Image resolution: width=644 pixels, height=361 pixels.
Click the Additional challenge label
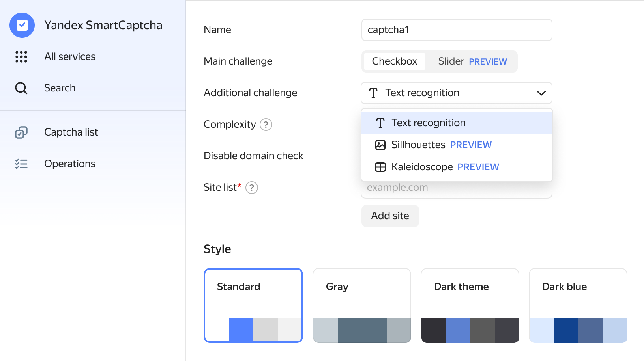[x=251, y=93]
